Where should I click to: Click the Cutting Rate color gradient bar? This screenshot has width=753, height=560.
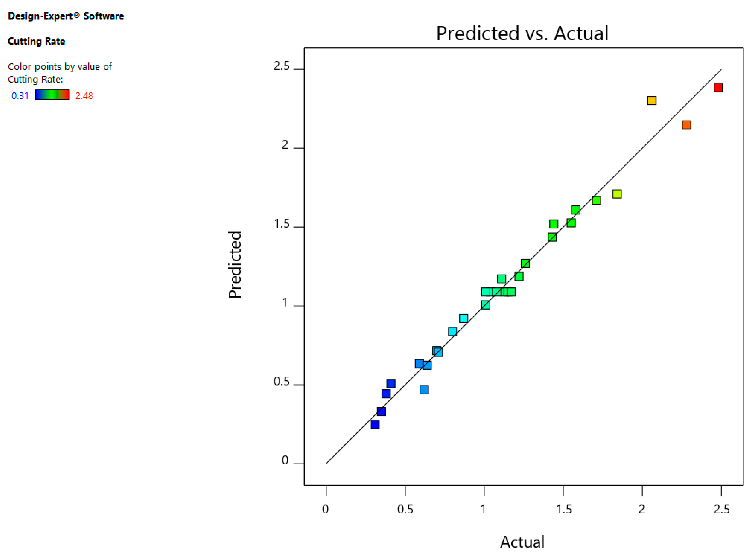(x=52, y=95)
